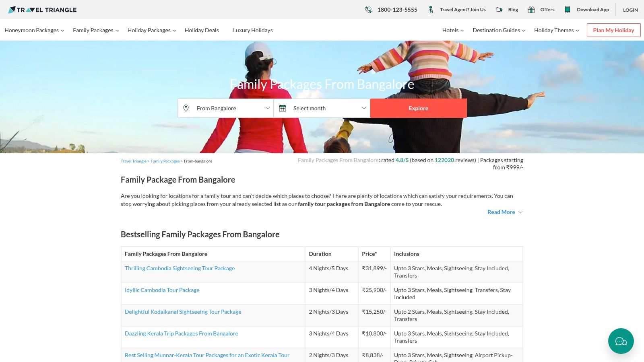644x362 pixels.
Task: Select Luxury Holidays in the navigation
Action: click(253, 30)
